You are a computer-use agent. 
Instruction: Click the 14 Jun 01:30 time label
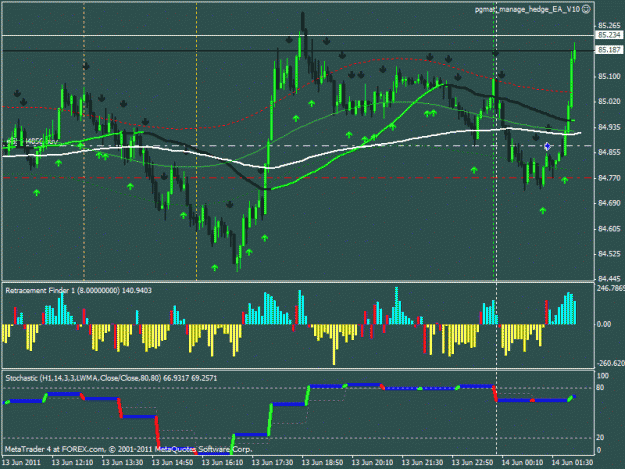click(x=572, y=463)
